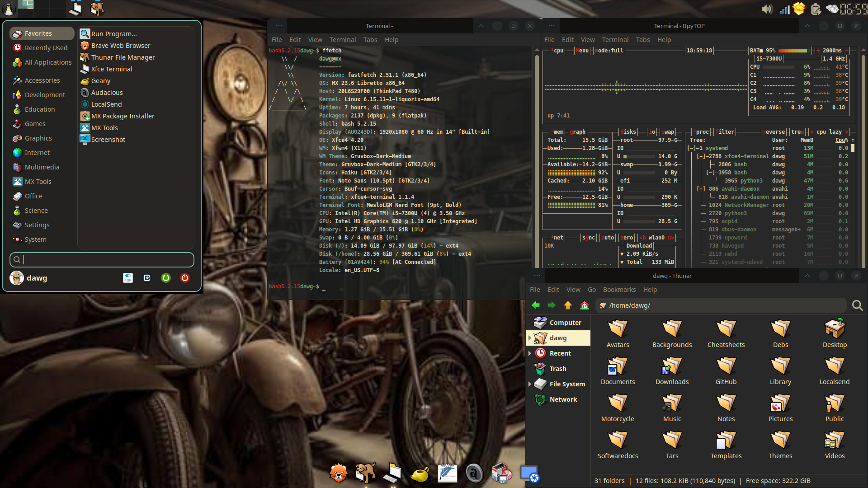The image size is (868, 488).
Task: Open Bookmarks menu in Thunar
Action: pyautogui.click(x=619, y=290)
